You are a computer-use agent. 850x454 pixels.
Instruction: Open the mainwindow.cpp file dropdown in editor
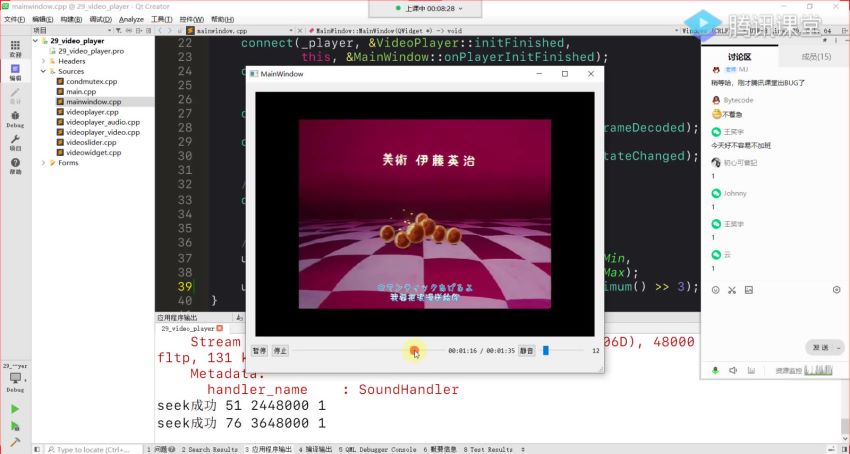point(292,31)
